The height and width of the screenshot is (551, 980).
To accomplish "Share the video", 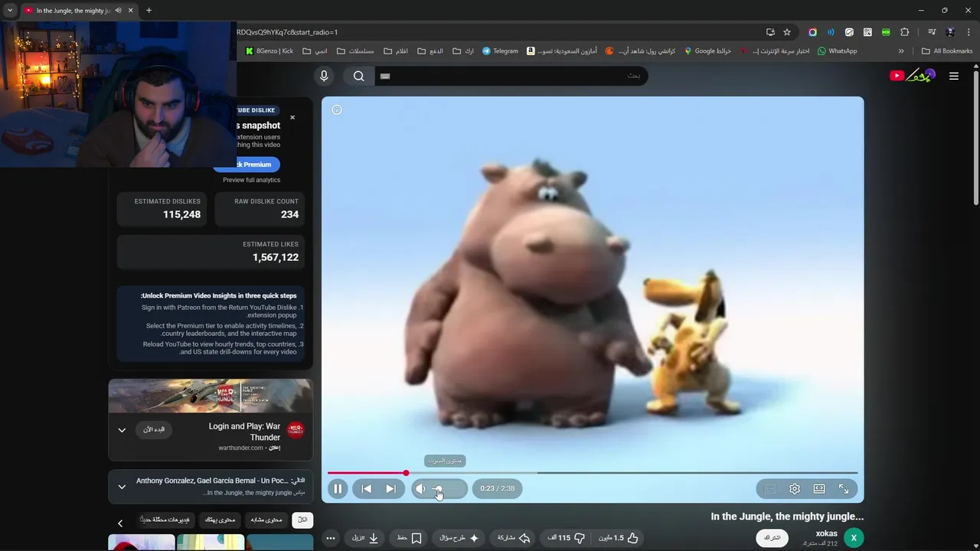I will coord(514,538).
